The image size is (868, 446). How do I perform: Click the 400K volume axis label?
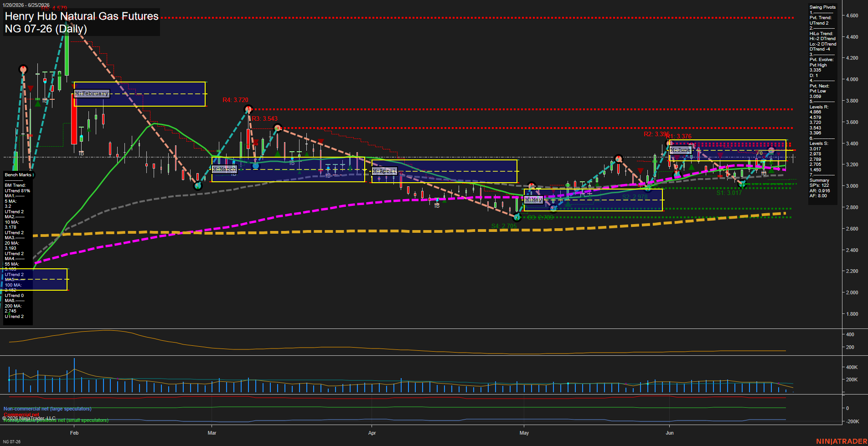[852, 367]
